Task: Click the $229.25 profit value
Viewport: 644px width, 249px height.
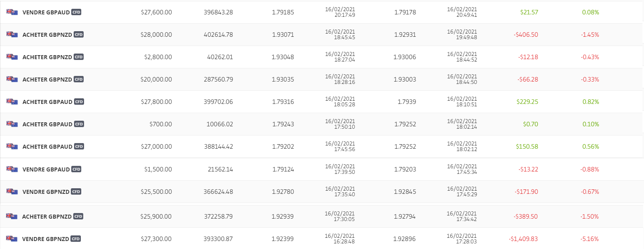Action: click(x=527, y=102)
